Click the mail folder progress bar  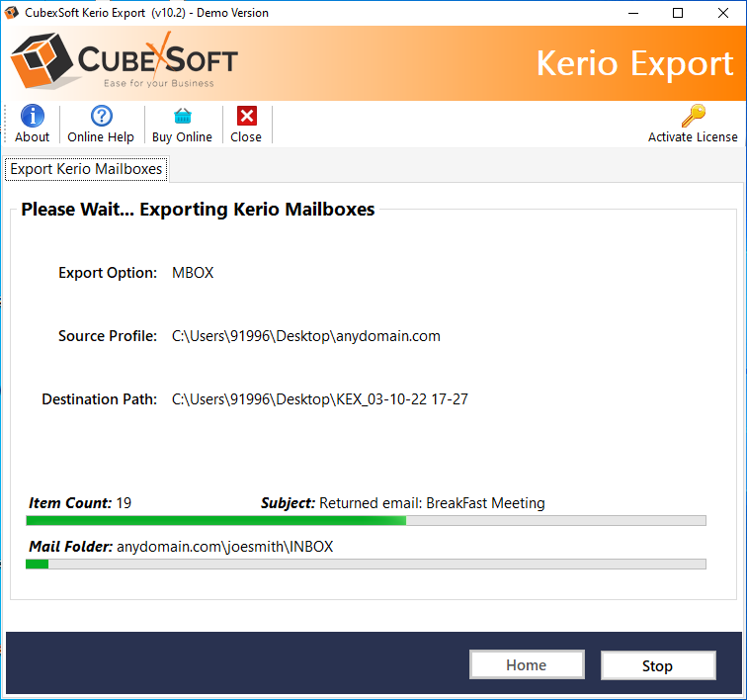coord(366,565)
